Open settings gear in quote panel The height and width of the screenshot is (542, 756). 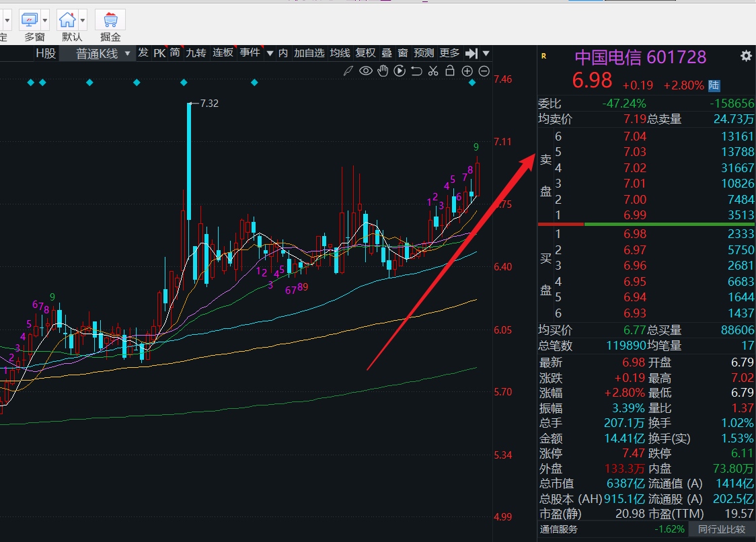tap(746, 56)
